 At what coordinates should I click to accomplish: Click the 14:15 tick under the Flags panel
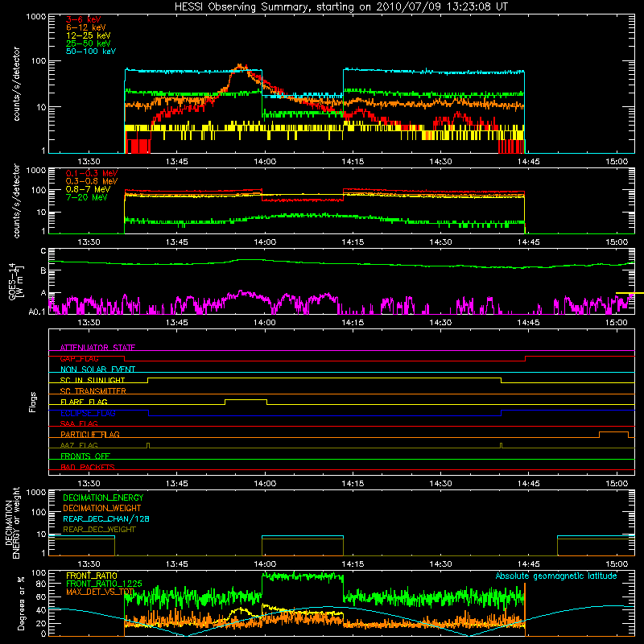point(353,484)
